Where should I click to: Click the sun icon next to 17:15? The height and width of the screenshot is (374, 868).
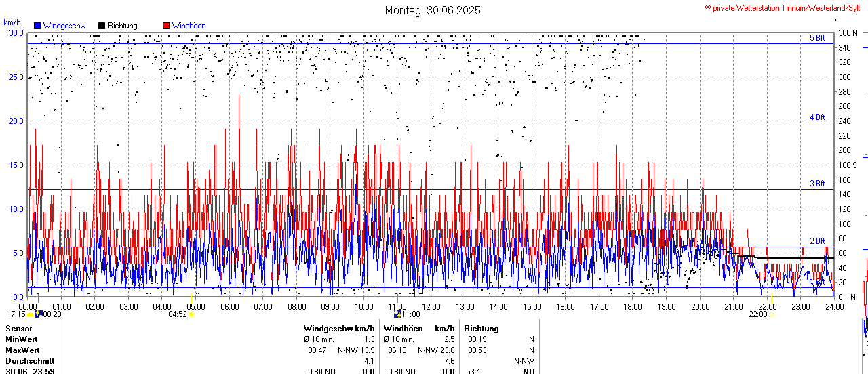point(30,314)
